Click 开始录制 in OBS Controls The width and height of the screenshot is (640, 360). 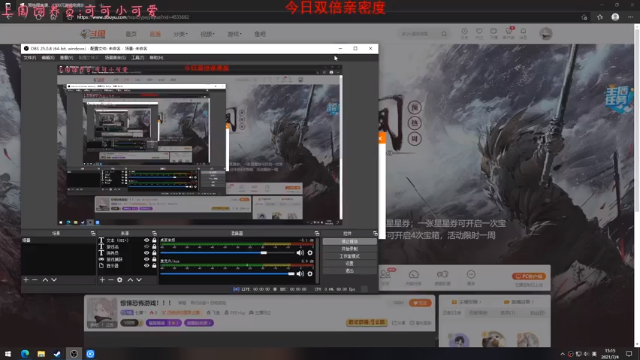(349, 249)
